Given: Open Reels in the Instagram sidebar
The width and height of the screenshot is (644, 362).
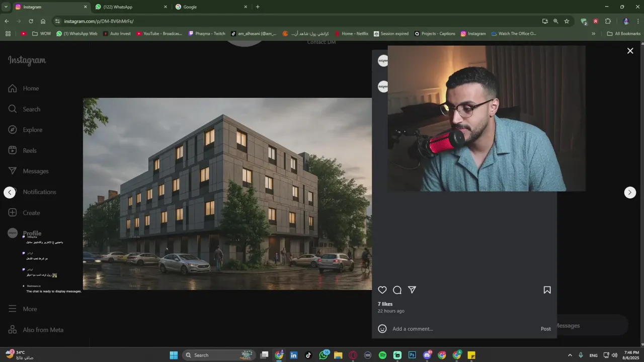Looking at the screenshot, I should pyautogui.click(x=22, y=150).
